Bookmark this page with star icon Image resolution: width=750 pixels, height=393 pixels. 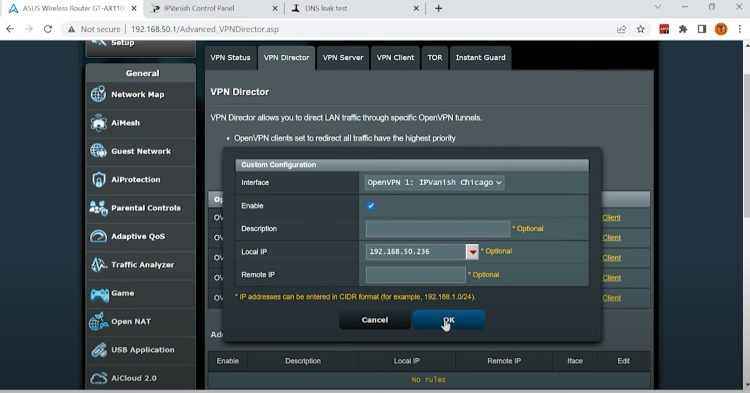pos(640,29)
